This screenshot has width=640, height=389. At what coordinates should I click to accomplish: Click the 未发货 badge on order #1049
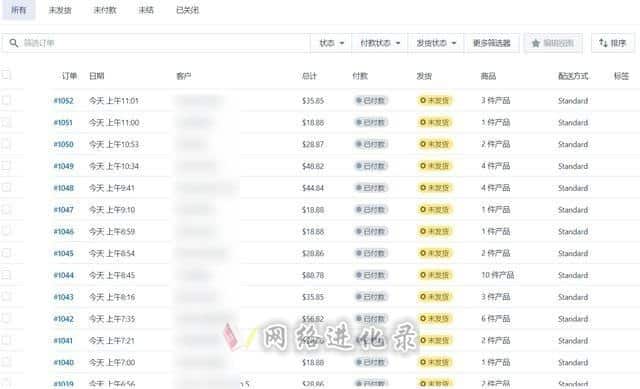435,166
